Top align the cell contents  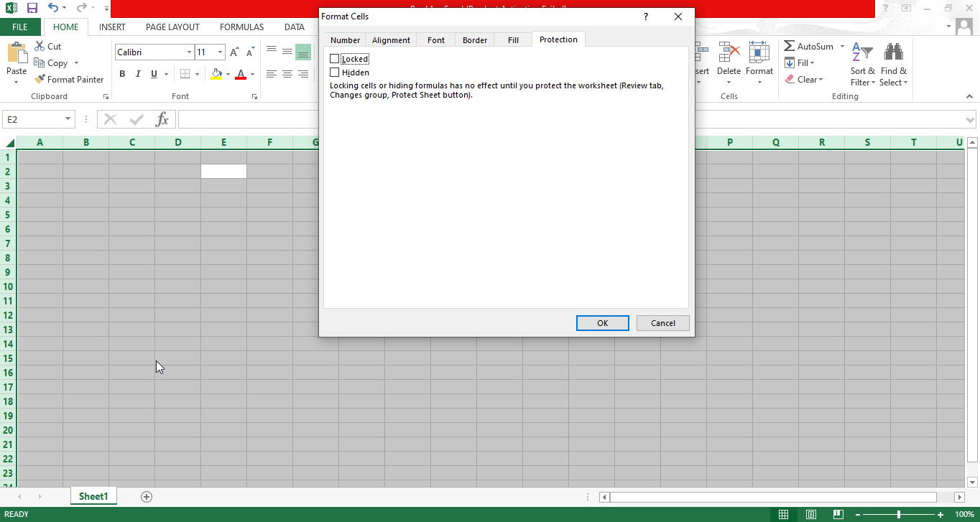coord(272,52)
